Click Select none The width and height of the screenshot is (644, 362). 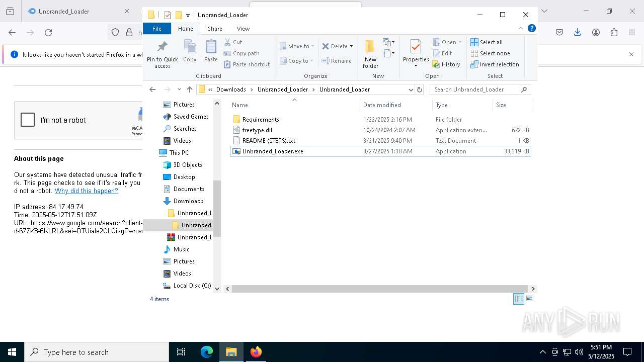(x=490, y=53)
